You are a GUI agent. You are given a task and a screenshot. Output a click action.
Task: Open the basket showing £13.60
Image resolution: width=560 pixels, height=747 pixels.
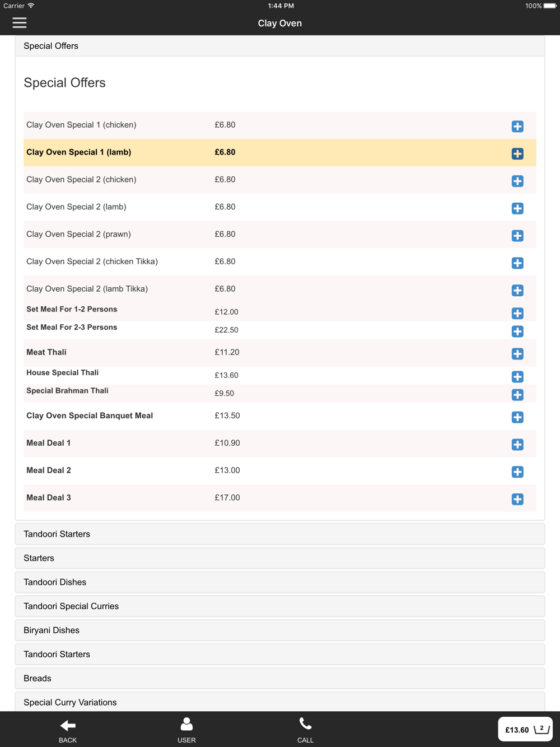click(x=525, y=729)
